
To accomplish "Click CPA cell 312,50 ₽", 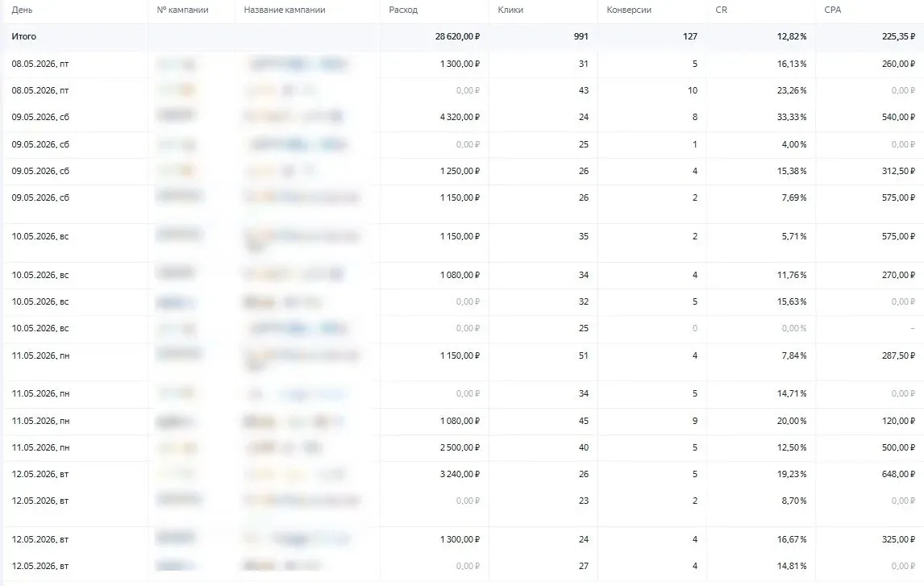I will pyautogui.click(x=899, y=171).
